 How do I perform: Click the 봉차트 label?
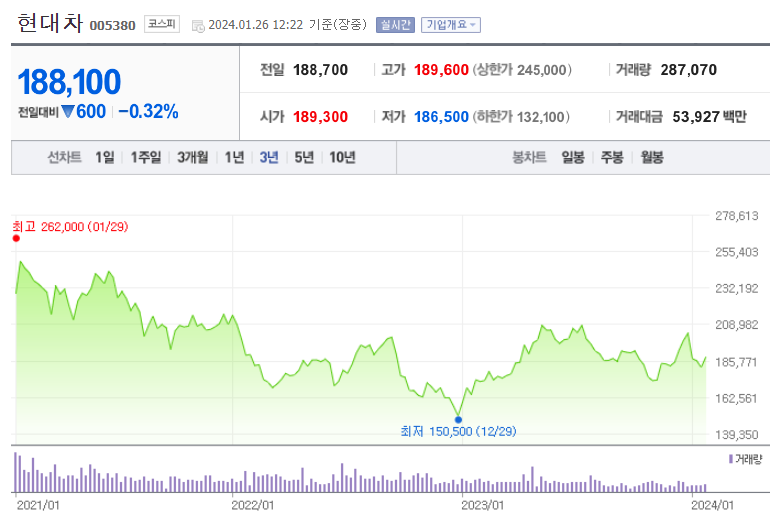[529, 157]
